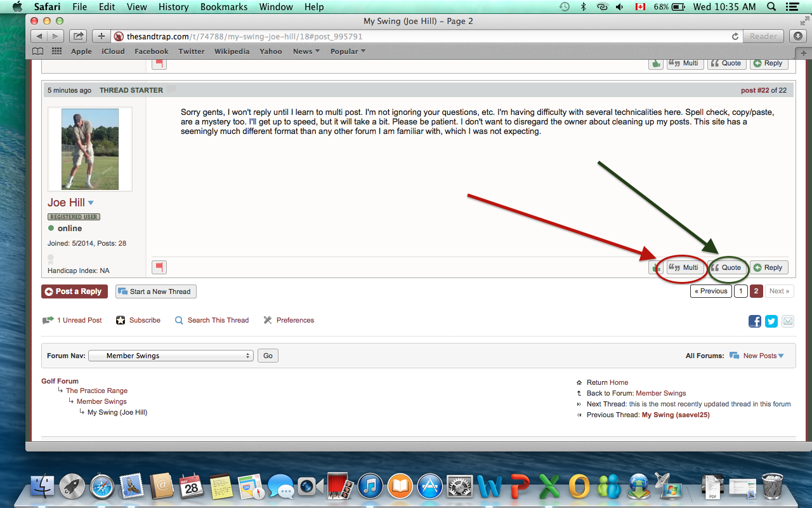812x508 pixels.
Task: Toggle Multi quote on post #22
Action: click(684, 267)
